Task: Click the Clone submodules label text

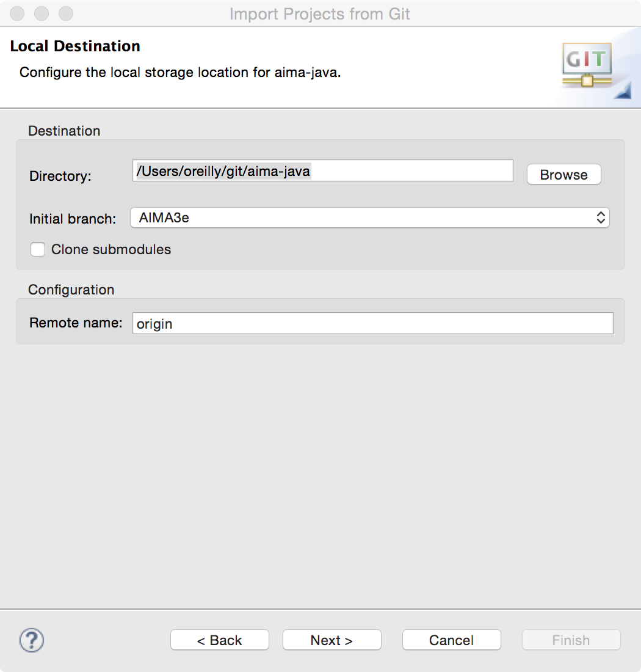Action: (111, 249)
